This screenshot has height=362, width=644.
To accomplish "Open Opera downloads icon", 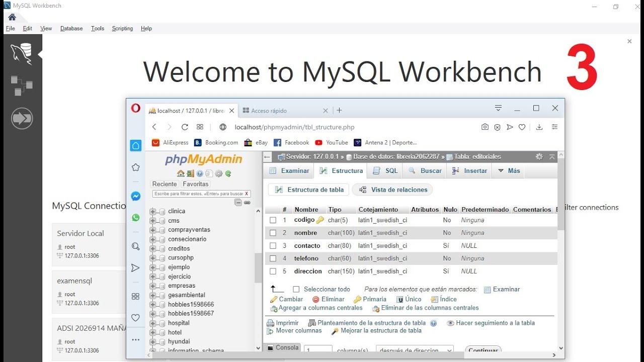I will pyautogui.click(x=539, y=127).
